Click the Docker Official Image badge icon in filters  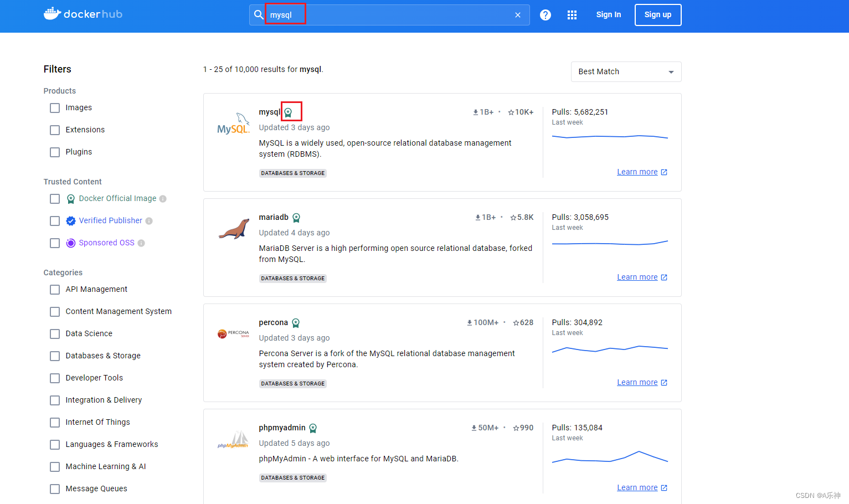(x=71, y=199)
